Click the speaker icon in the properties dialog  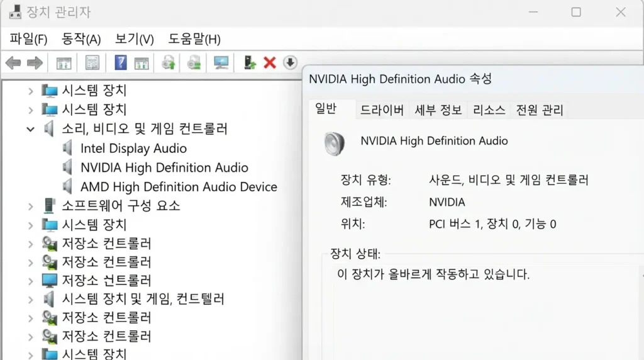tap(335, 143)
